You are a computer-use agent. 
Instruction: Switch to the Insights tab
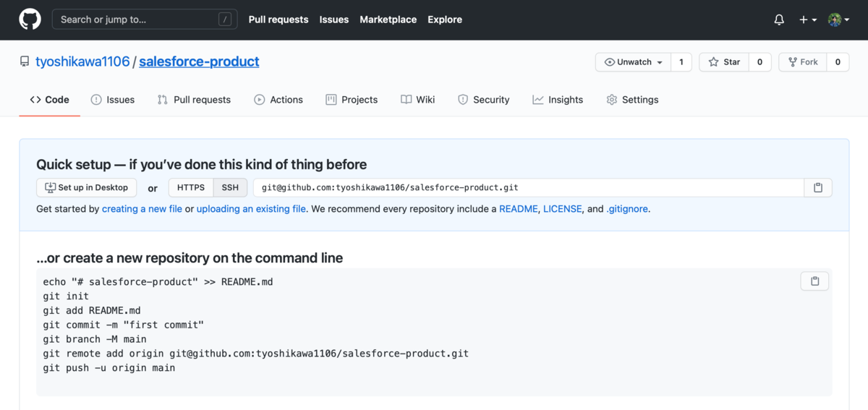(x=558, y=100)
